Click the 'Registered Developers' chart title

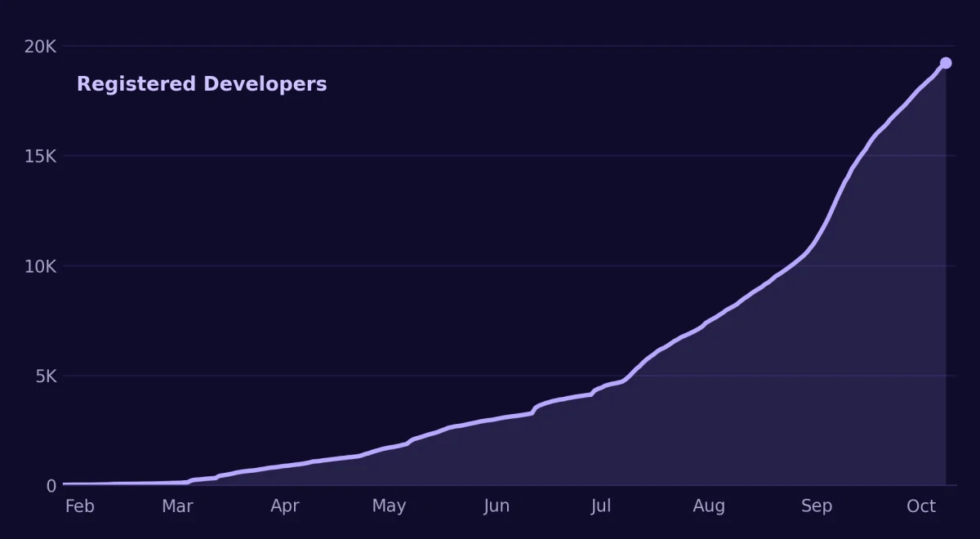coord(202,84)
